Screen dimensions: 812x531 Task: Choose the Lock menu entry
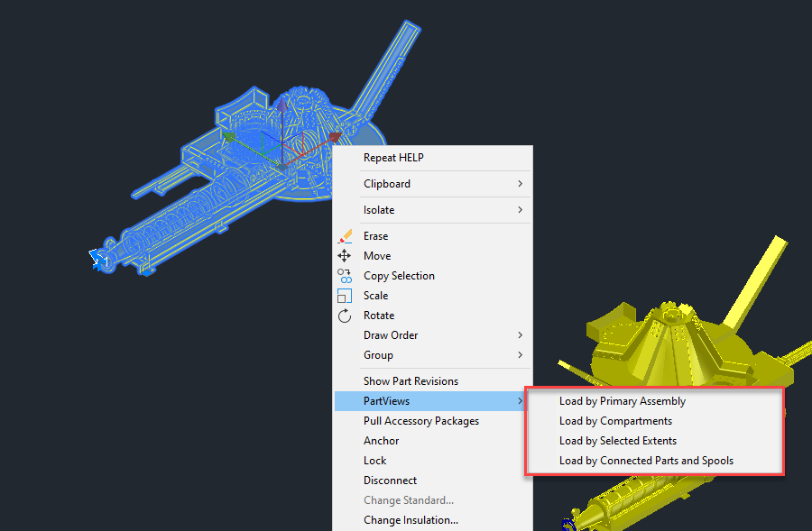433,461
